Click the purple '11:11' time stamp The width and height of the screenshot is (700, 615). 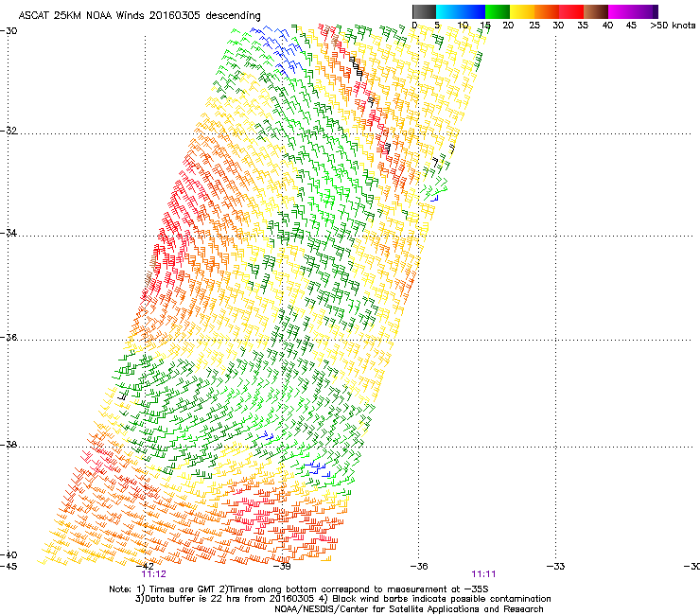coord(483,574)
